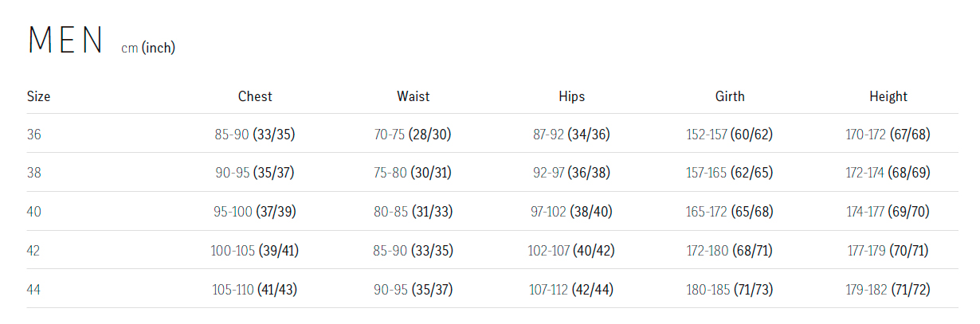Screen dimensions: 980x324
Task: Select size 44 row label
Action: click(x=33, y=290)
